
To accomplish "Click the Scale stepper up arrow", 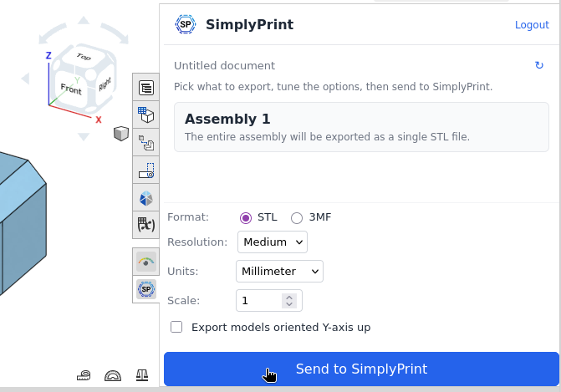I will (x=289, y=298).
